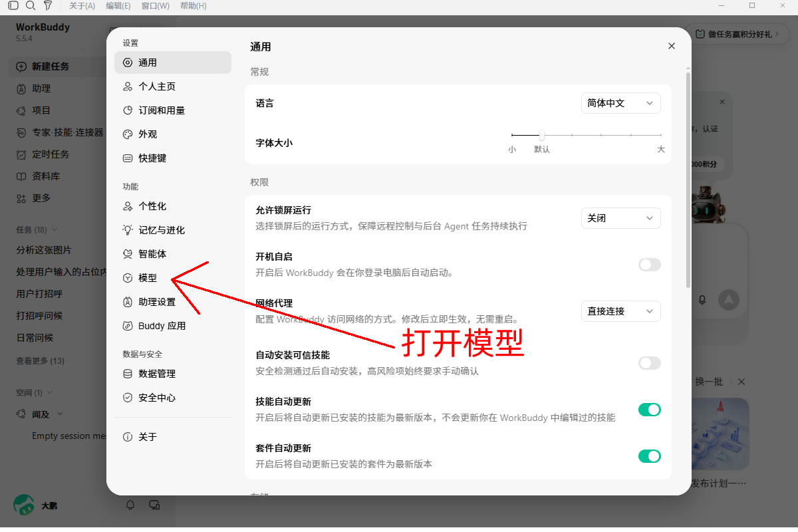798x532 pixels.
Task: Open 助理设置 settings page
Action: (x=173, y=302)
